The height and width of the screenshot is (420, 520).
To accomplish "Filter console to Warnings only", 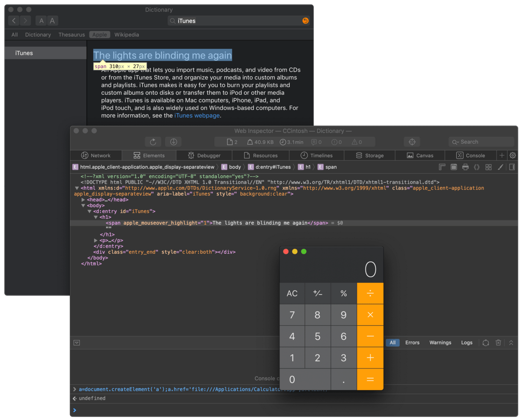I will point(440,342).
